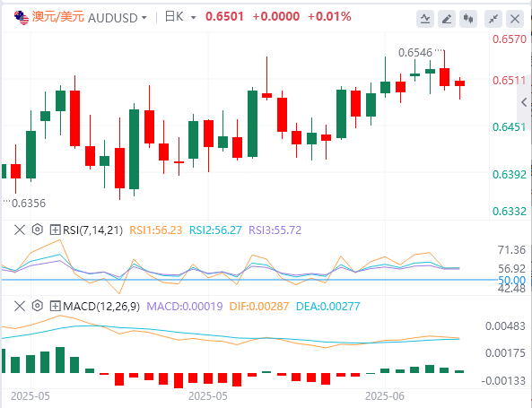This screenshot has height=408, width=532.
Task: Open RSI indicator settings gear
Action: point(38,230)
